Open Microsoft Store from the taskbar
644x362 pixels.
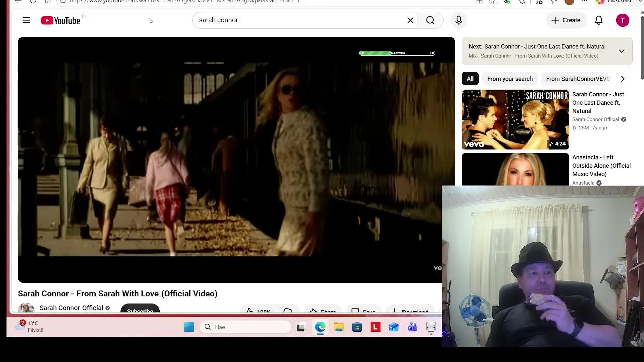point(357,327)
